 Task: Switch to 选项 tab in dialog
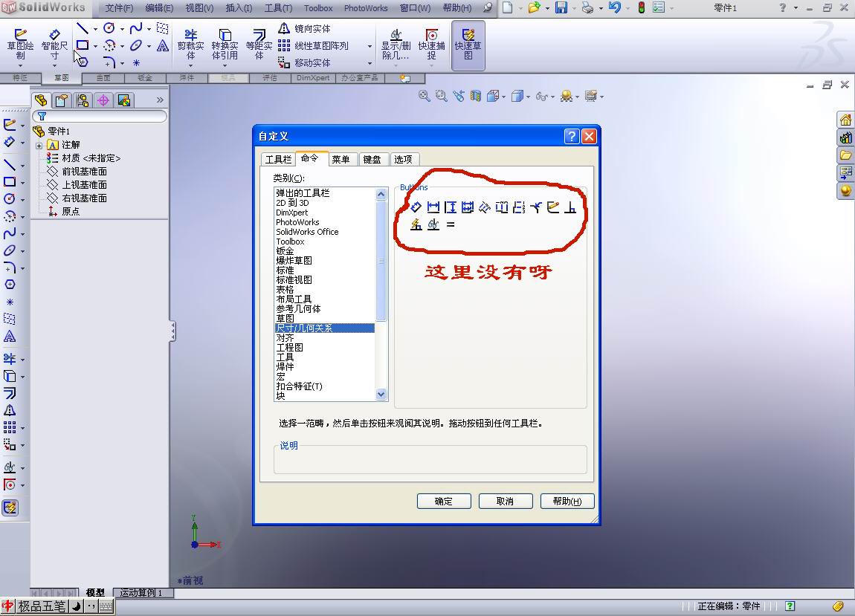point(403,159)
